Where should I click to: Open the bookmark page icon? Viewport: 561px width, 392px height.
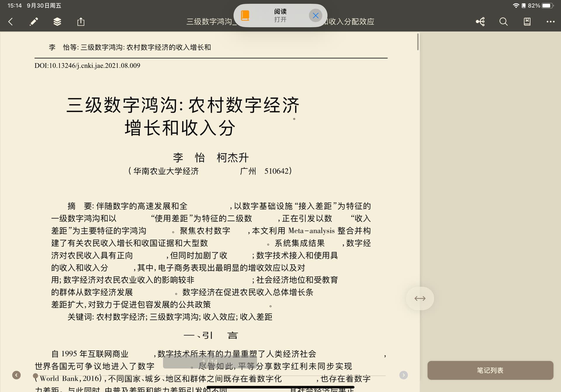(527, 22)
